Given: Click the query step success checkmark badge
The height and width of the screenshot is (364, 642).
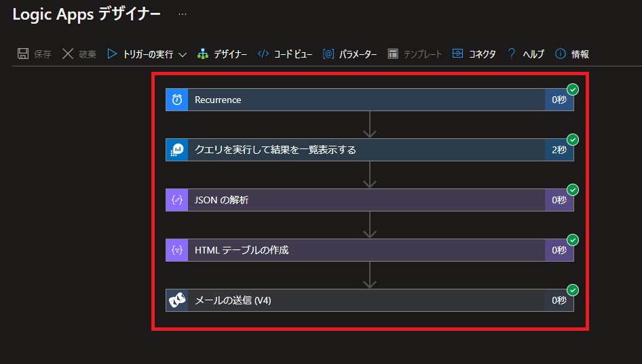Looking at the screenshot, I should pos(573,140).
